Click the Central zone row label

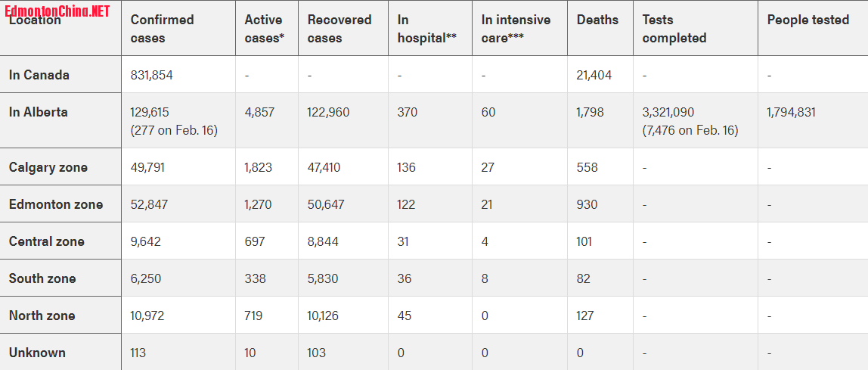[x=47, y=241]
